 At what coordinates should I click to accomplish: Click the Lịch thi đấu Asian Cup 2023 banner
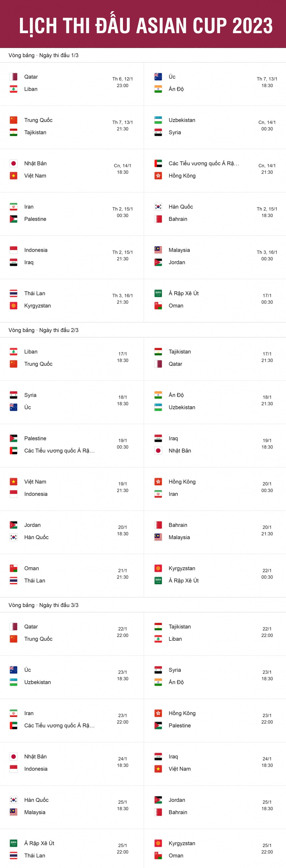click(x=143, y=24)
